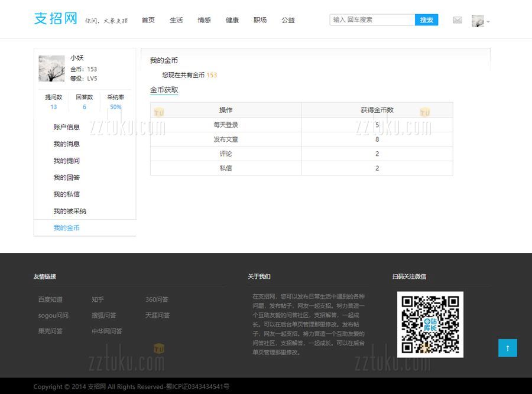Open the 天涯问答 footer link

pos(157,315)
